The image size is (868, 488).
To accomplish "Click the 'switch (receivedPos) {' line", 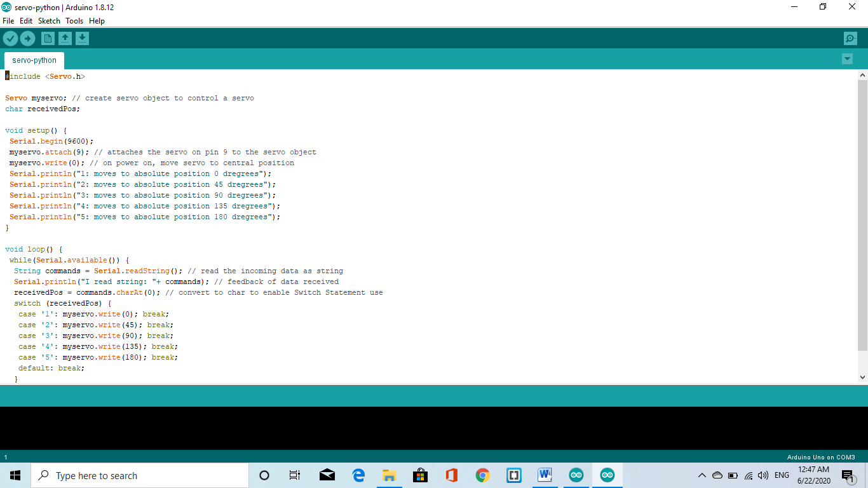I will tap(62, 303).
